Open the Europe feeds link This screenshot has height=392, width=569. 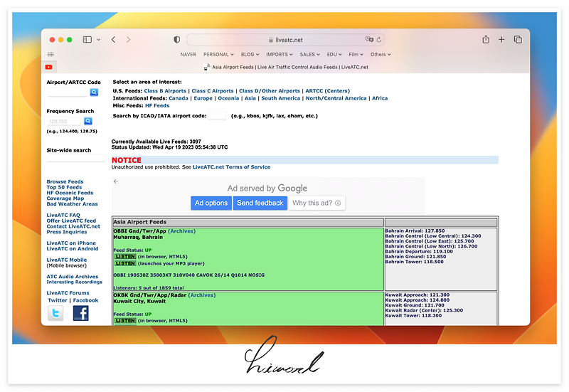[x=203, y=98]
